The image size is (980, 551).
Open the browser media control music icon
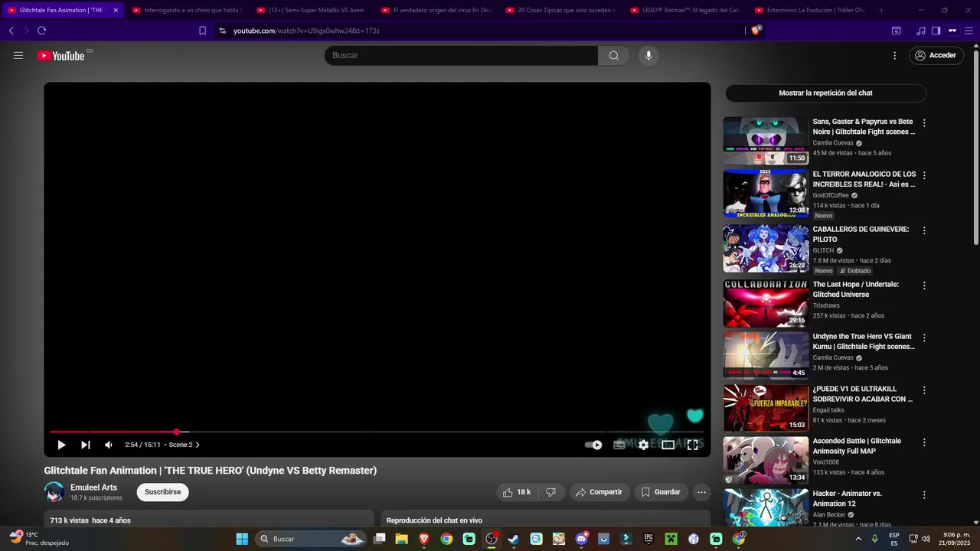pos(920,31)
